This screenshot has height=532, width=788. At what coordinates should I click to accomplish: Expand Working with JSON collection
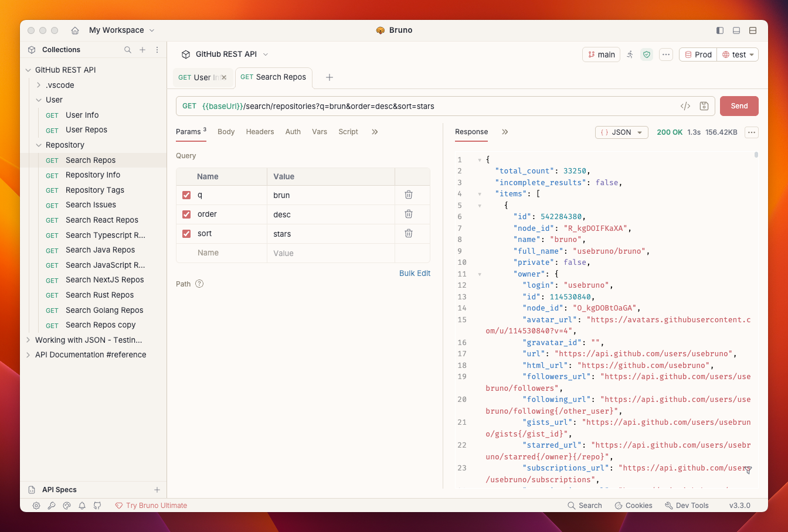pos(28,340)
